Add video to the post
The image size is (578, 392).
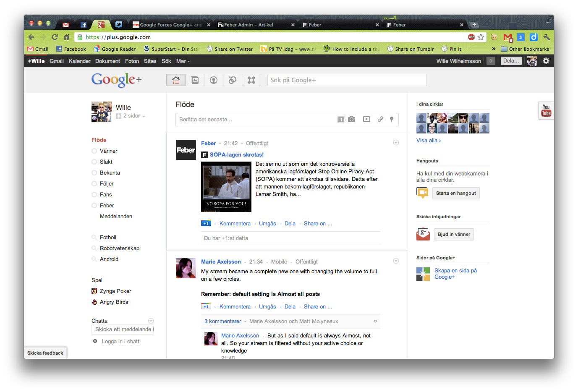coord(366,119)
